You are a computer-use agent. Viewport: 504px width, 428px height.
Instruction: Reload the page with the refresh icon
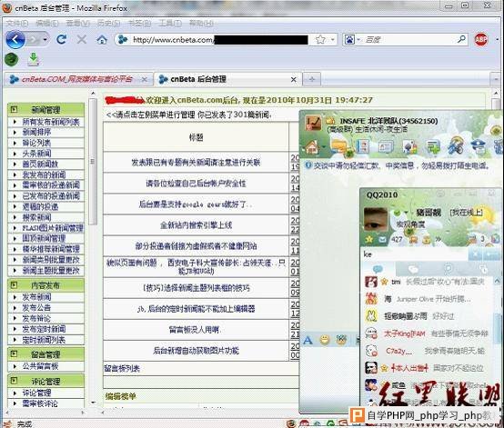61,39
